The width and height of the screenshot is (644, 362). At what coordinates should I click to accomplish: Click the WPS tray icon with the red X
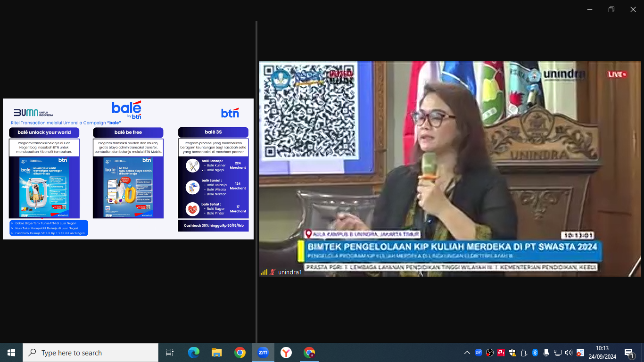tap(580, 353)
